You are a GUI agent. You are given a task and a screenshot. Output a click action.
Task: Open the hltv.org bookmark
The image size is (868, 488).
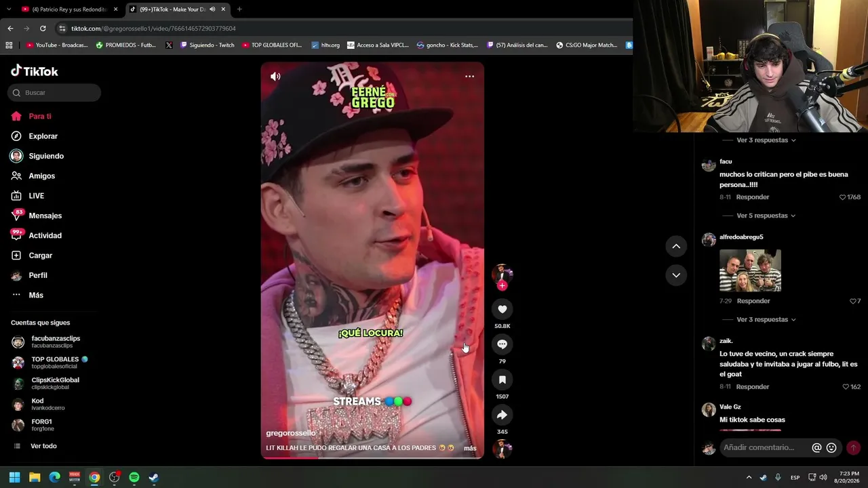click(325, 45)
